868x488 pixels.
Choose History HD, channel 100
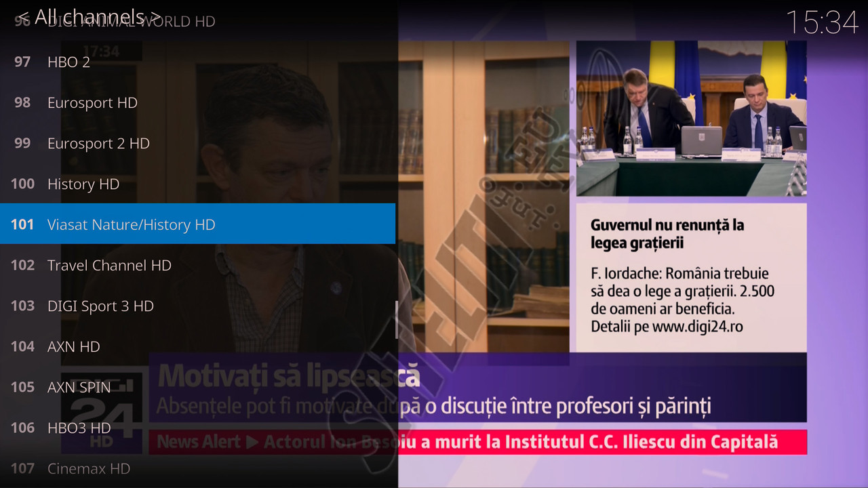pos(197,184)
